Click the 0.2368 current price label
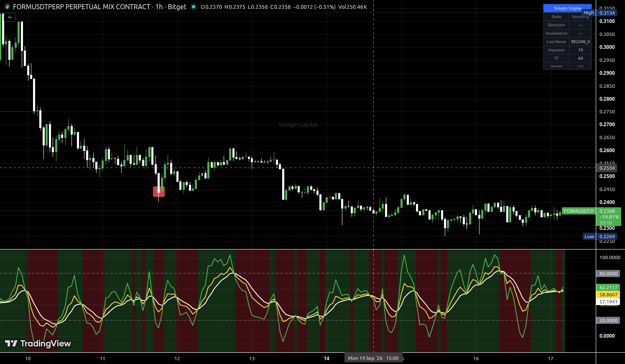Screen dimensions: 625x364 (607, 211)
